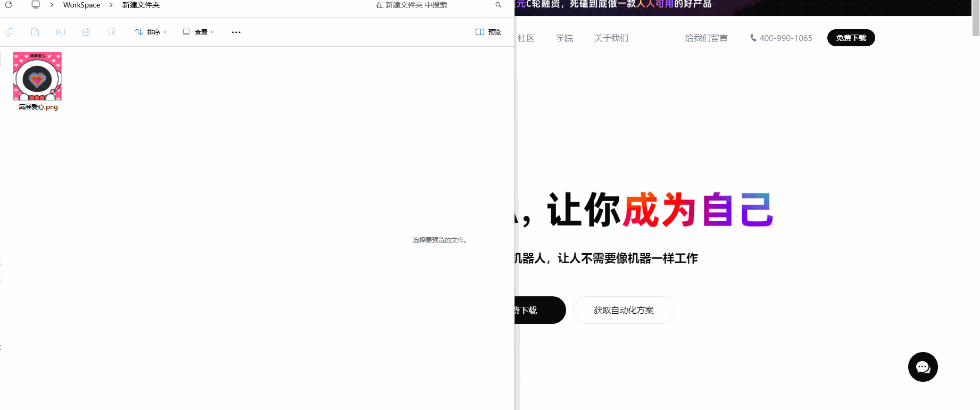Viewport: 980px width, 410px height.
Task: Open the 关于我们 navigation item
Action: click(611, 38)
